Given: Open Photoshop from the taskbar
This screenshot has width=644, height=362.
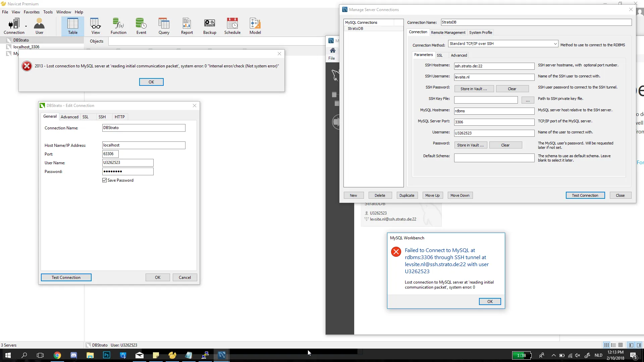Looking at the screenshot, I should (106, 355).
